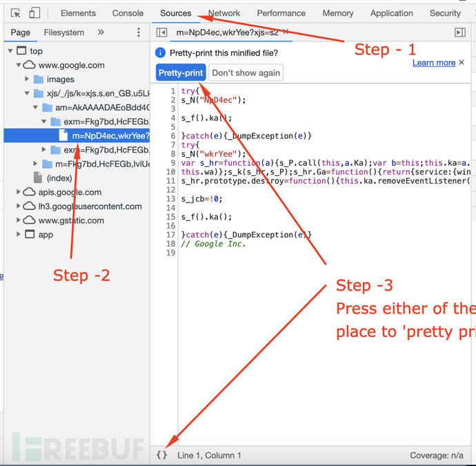The image size is (476, 466).
Task: Activate the inspect element picker icon
Action: coord(15,13)
